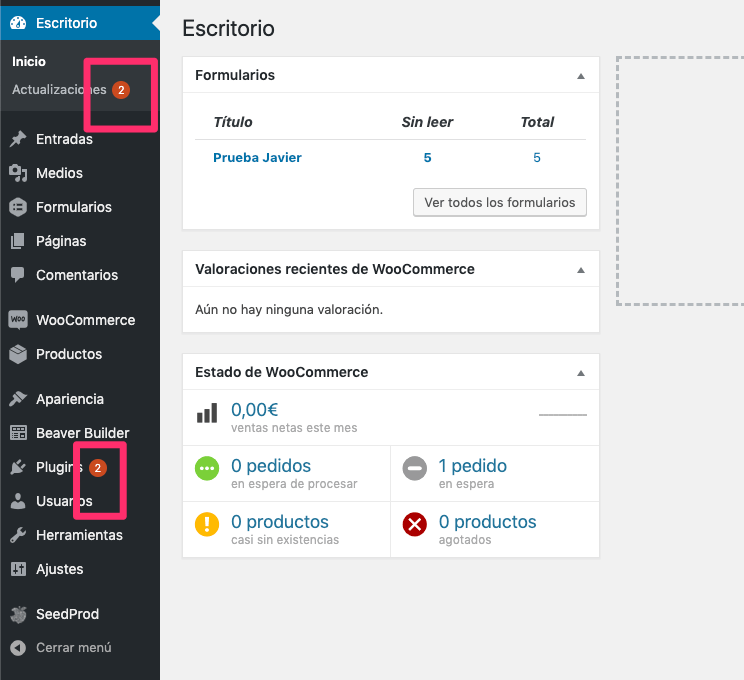Click the Título column header
The height and width of the screenshot is (680, 744).
232,122
